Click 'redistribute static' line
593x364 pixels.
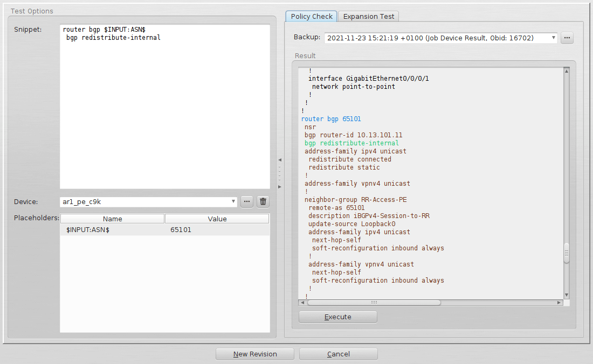pyautogui.click(x=344, y=167)
